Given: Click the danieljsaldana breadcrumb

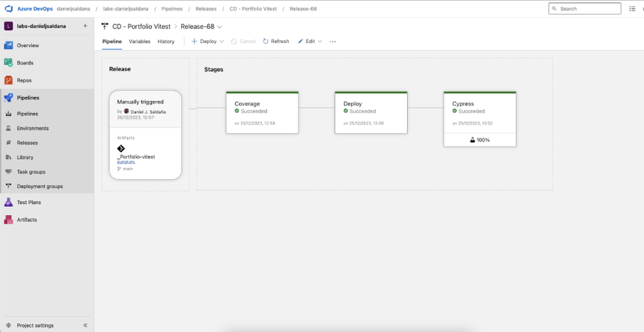Looking at the screenshot, I should tap(73, 8).
